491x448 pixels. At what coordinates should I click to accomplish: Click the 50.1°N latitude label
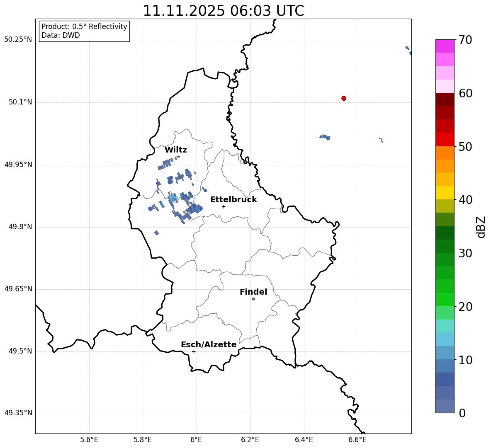tap(20, 102)
